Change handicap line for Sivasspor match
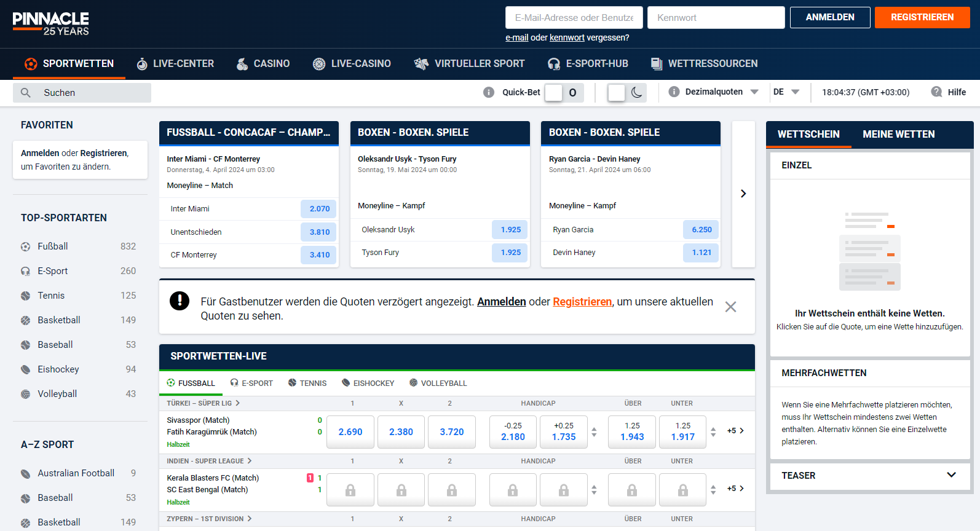 594,432
